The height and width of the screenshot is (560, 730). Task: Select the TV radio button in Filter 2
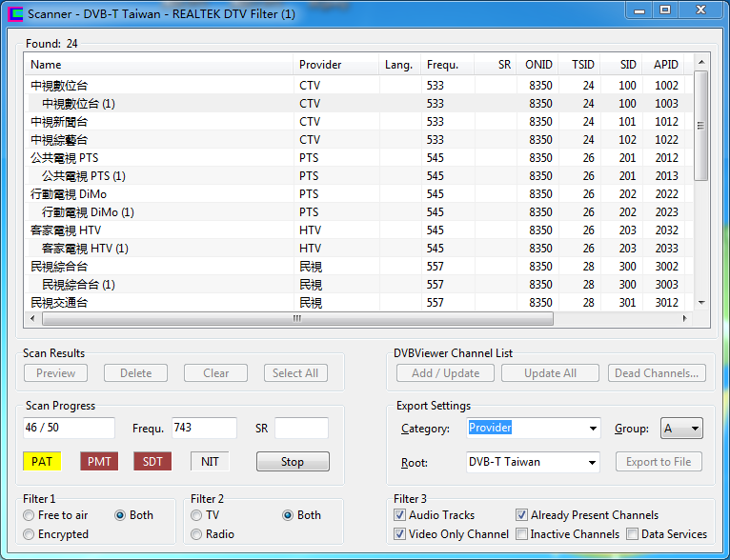coord(205,515)
